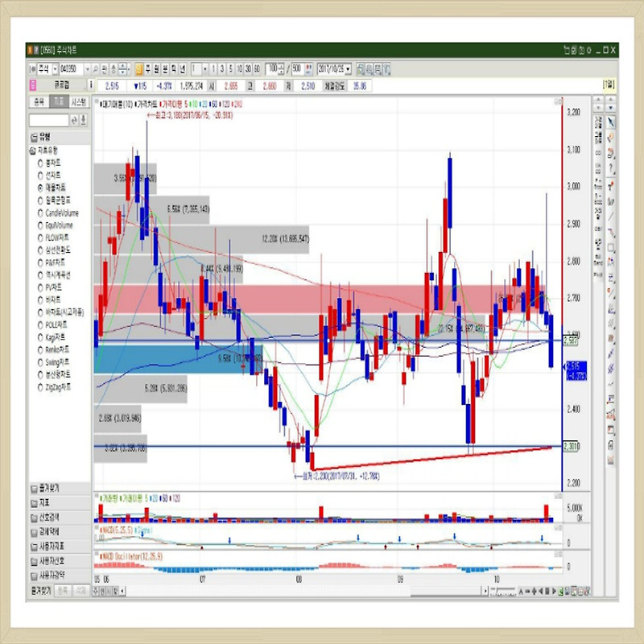Switch to the 시스템 tab
Viewport: 644px width, 644px height.
[x=78, y=102]
